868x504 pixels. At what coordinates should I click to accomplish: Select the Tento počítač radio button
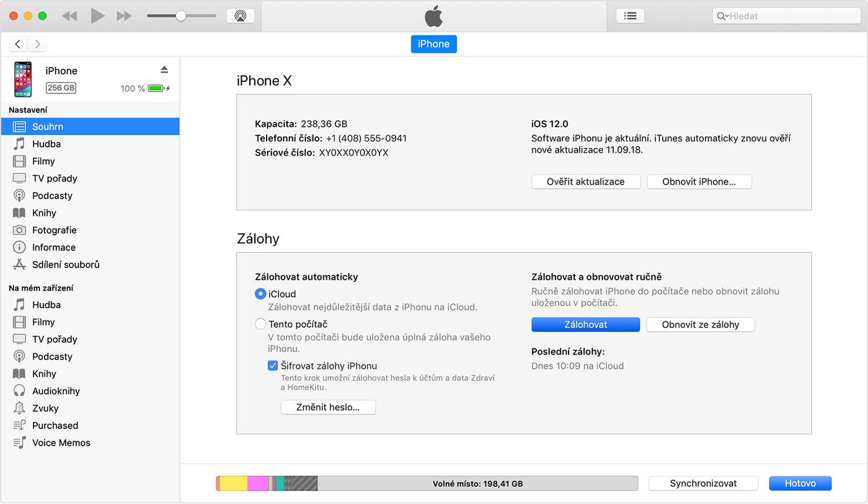click(260, 324)
